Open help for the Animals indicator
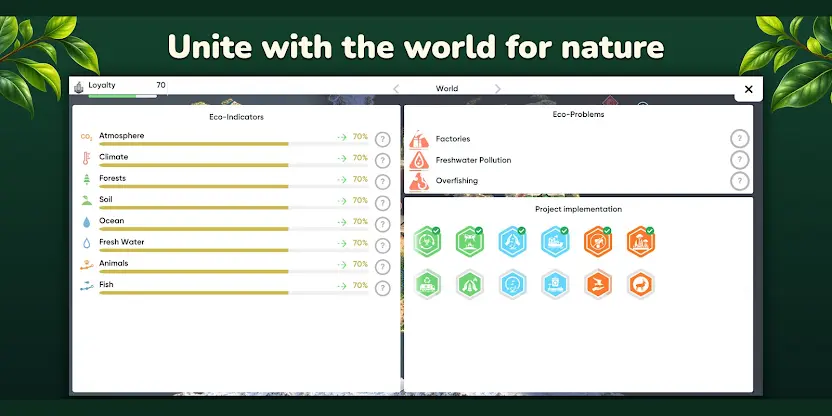The width and height of the screenshot is (832, 416). (x=383, y=267)
